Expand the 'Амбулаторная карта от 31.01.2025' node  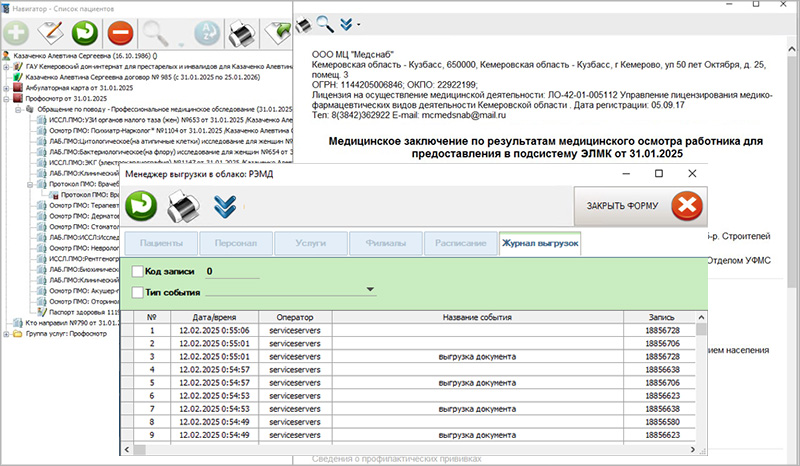click(7, 87)
